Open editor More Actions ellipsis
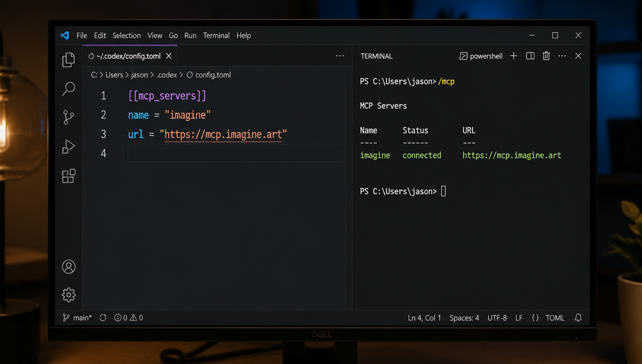 pos(340,56)
